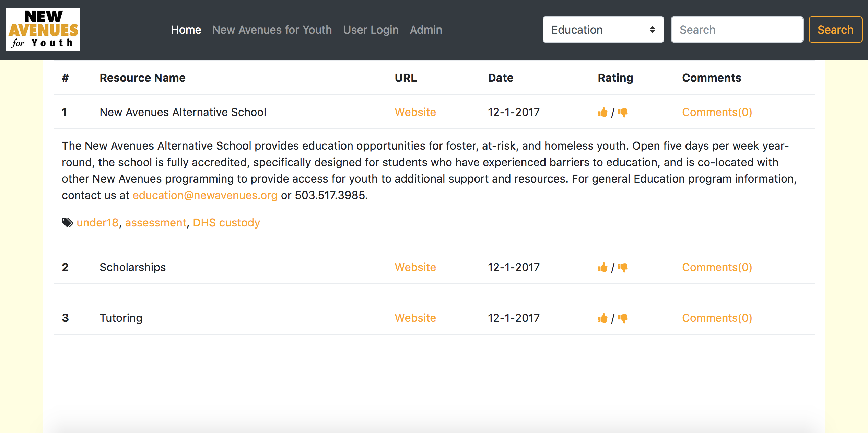This screenshot has width=868, height=433.
Task: Open the User Login page
Action: (371, 30)
